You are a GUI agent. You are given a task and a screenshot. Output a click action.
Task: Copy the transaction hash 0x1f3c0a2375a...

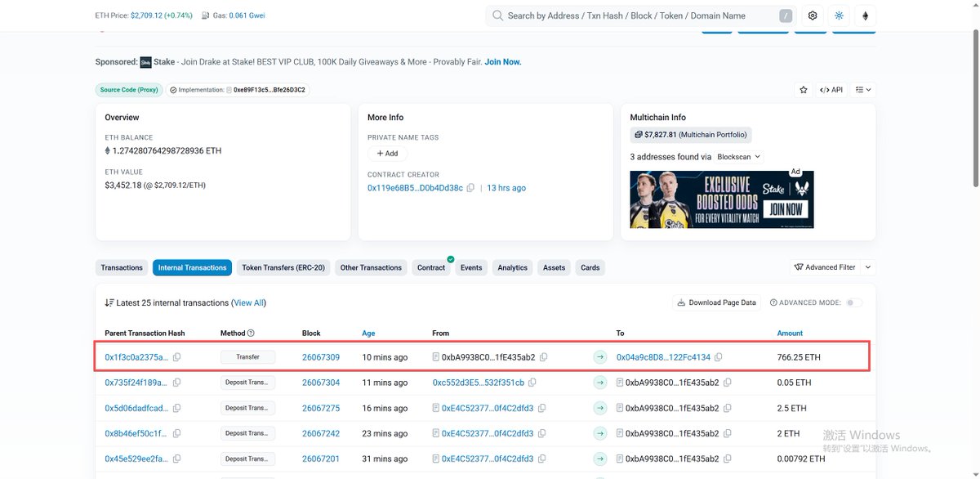[176, 357]
